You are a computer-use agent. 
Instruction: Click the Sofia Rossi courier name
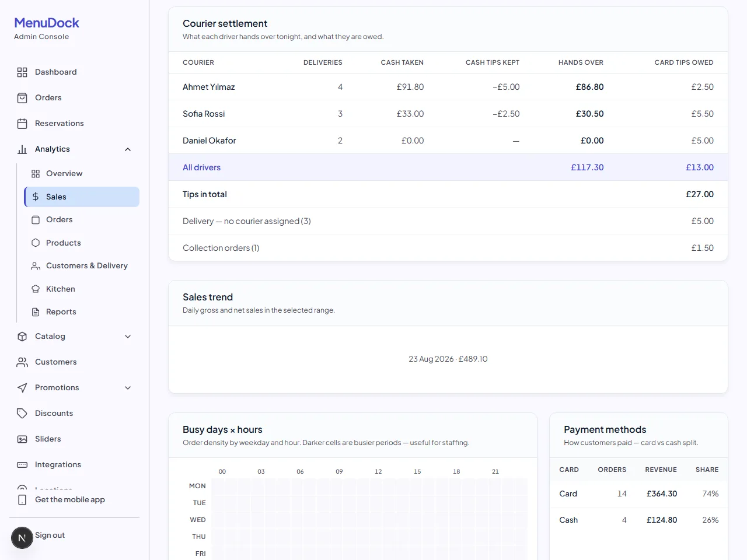pyautogui.click(x=204, y=114)
